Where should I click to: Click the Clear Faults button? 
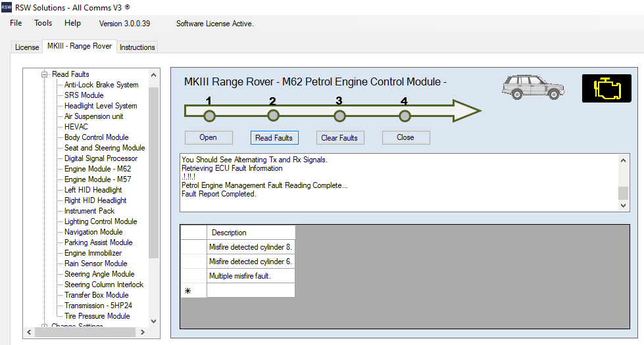339,138
